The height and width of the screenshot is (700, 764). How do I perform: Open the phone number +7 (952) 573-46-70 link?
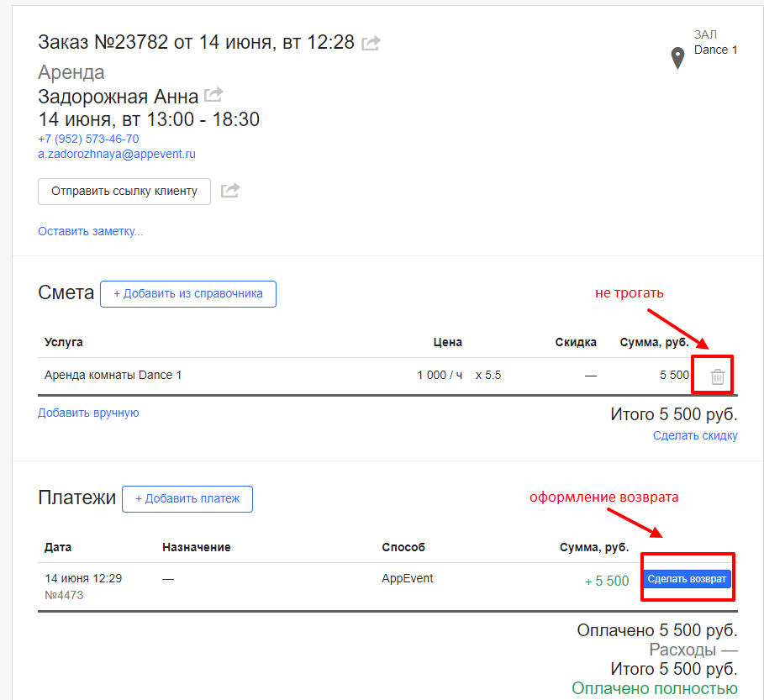click(x=88, y=139)
